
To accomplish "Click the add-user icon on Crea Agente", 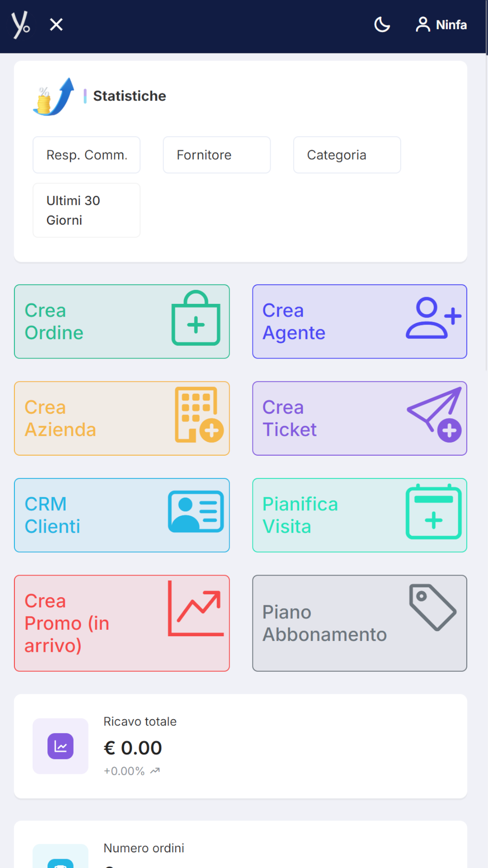I will [x=433, y=318].
